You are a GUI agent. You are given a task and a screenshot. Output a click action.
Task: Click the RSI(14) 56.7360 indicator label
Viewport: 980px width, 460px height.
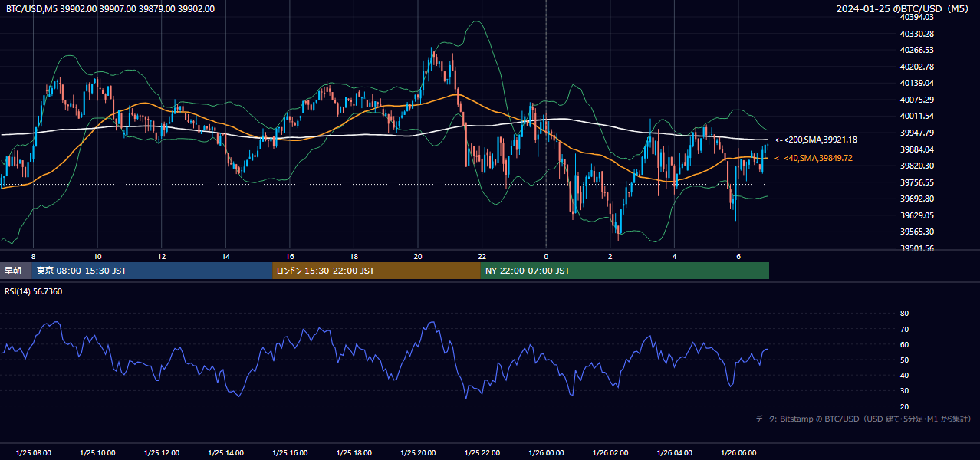pyautogui.click(x=34, y=291)
